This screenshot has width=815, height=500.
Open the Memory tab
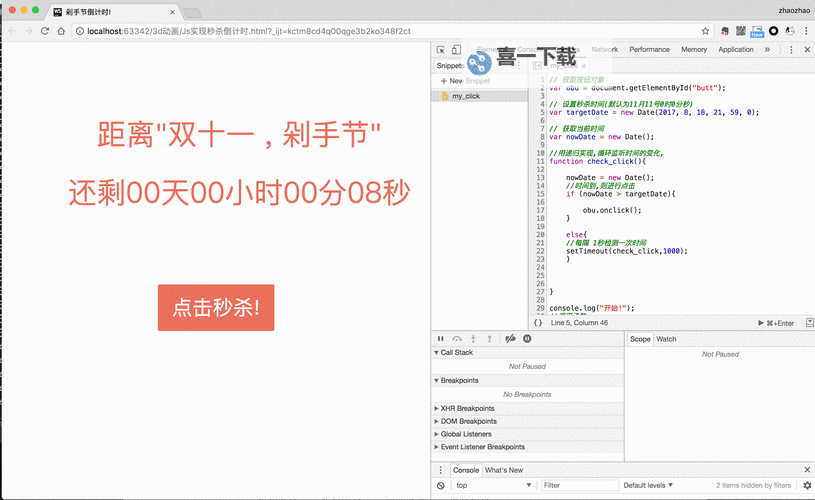tap(694, 49)
